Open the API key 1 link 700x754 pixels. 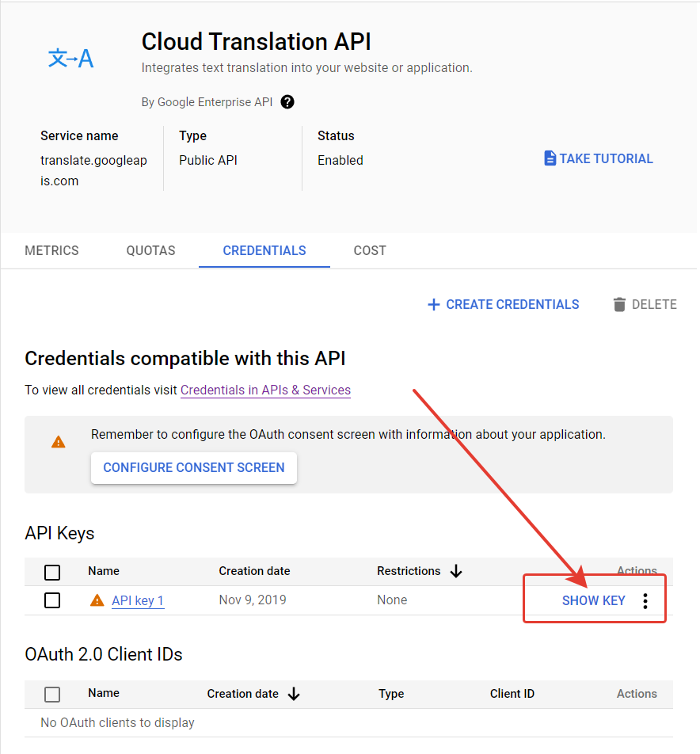(x=138, y=600)
